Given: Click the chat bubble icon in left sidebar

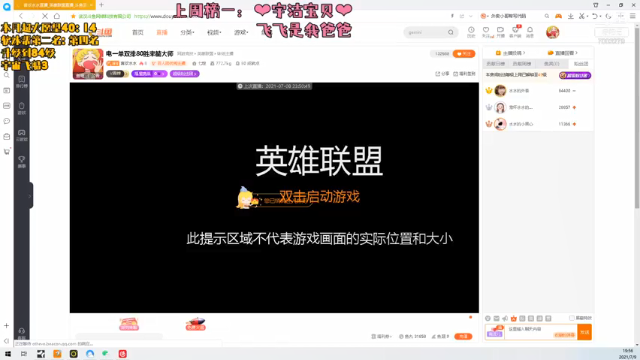Looking at the screenshot, I should [7, 121].
